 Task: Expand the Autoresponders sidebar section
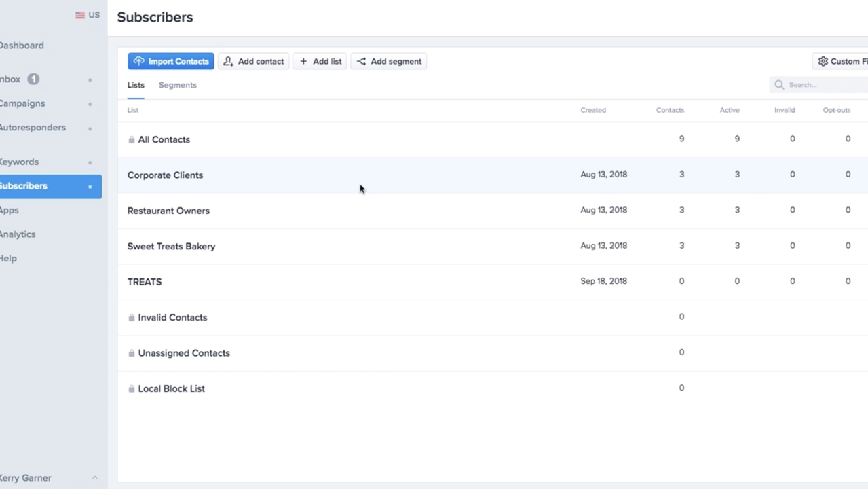click(x=90, y=128)
